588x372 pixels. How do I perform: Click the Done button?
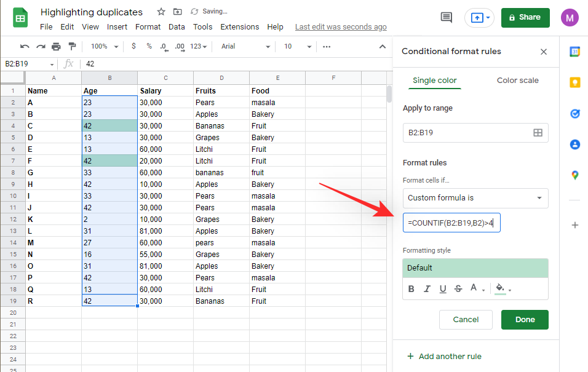coord(525,319)
